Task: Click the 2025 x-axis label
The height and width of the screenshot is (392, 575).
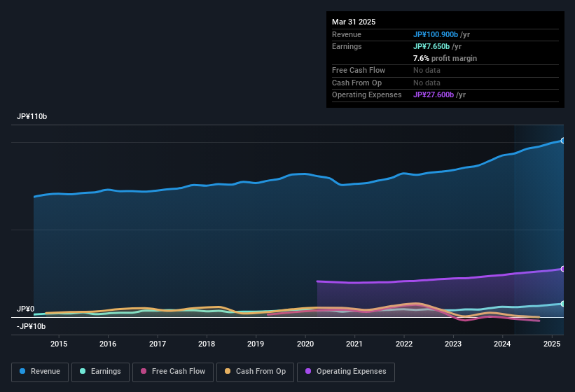Action: 552,344
